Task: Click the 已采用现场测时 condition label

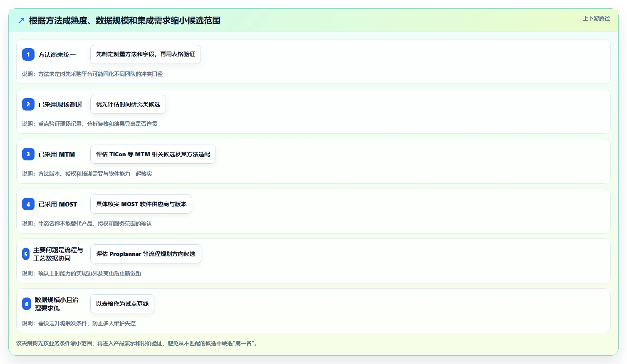Action: [60, 104]
